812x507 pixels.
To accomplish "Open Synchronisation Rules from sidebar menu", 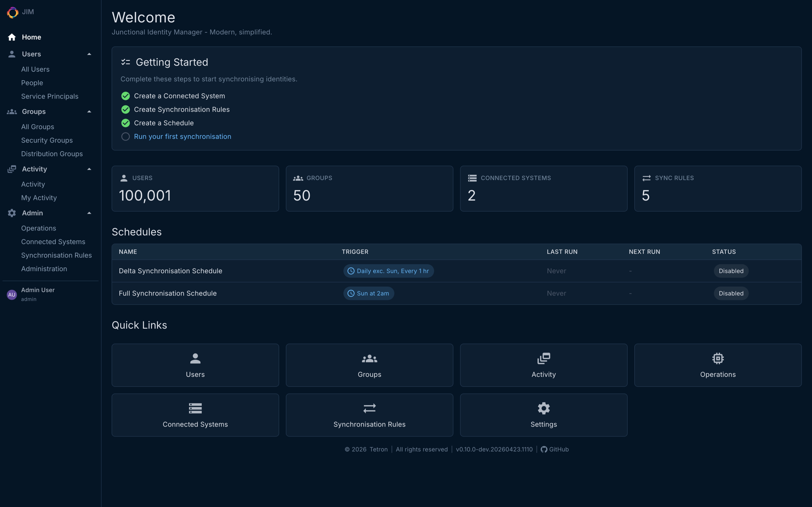I will (x=56, y=255).
